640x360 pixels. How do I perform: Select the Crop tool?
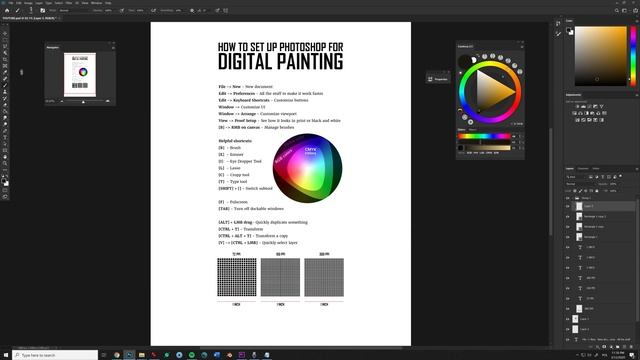click(5, 59)
